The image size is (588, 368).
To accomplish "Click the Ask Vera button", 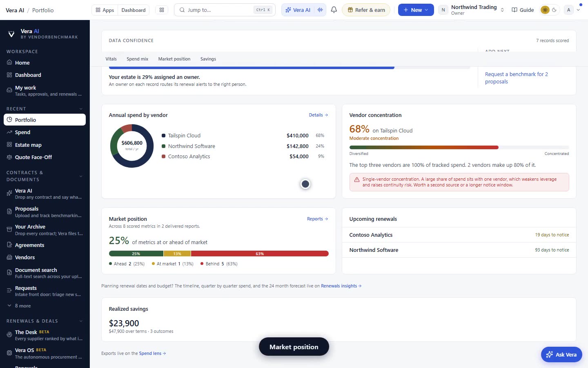I will coord(561,355).
